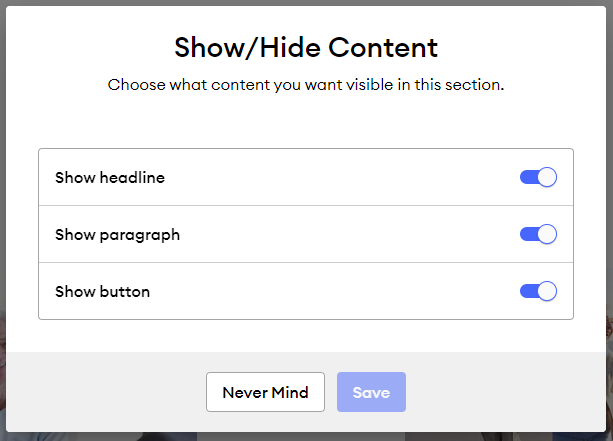Screen dimensions: 613x441
Task: Click the "Show button" label text
Action: pyautogui.click(x=102, y=292)
